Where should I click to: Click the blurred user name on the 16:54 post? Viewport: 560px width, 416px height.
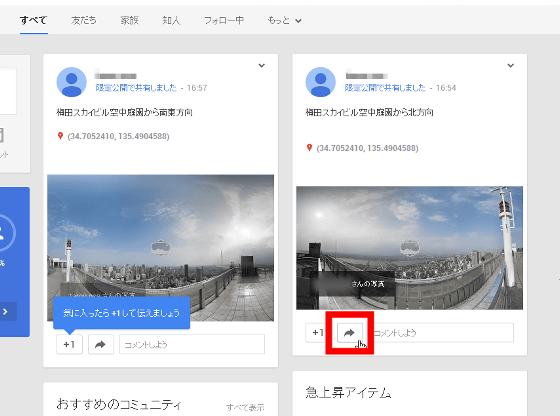coord(367,76)
